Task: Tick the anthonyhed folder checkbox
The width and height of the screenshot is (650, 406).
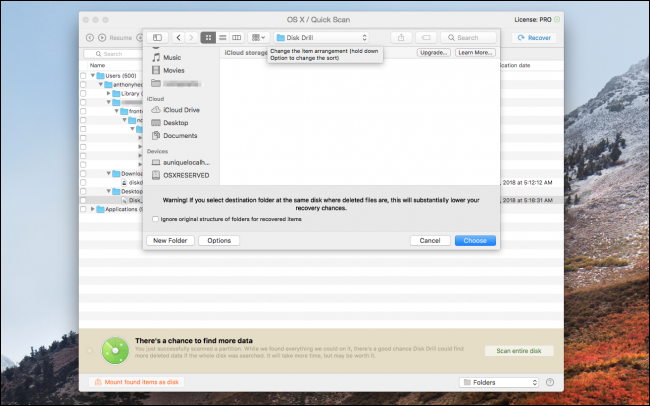Action: point(83,85)
